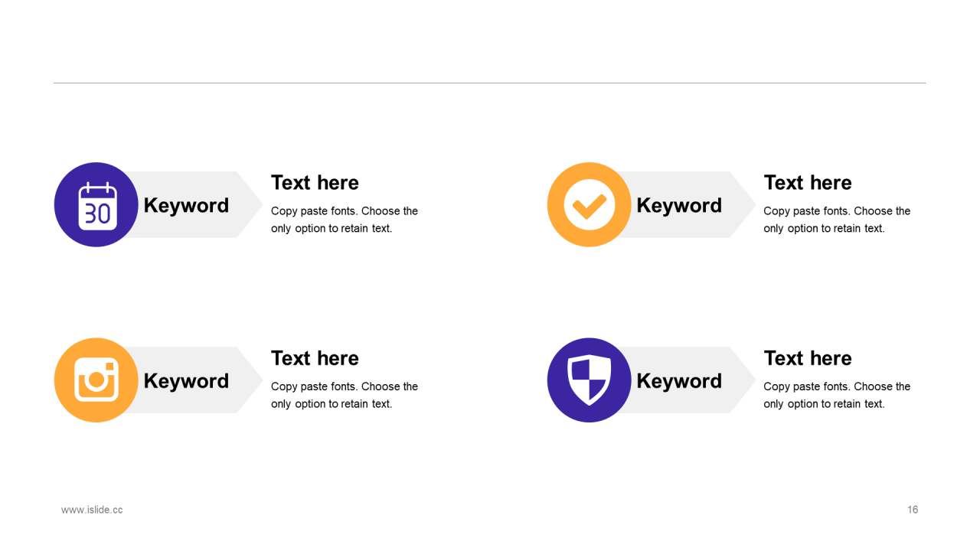This screenshot has width=980, height=551.
Task: Select the body text under the checkmark row's heading
Action: (837, 220)
